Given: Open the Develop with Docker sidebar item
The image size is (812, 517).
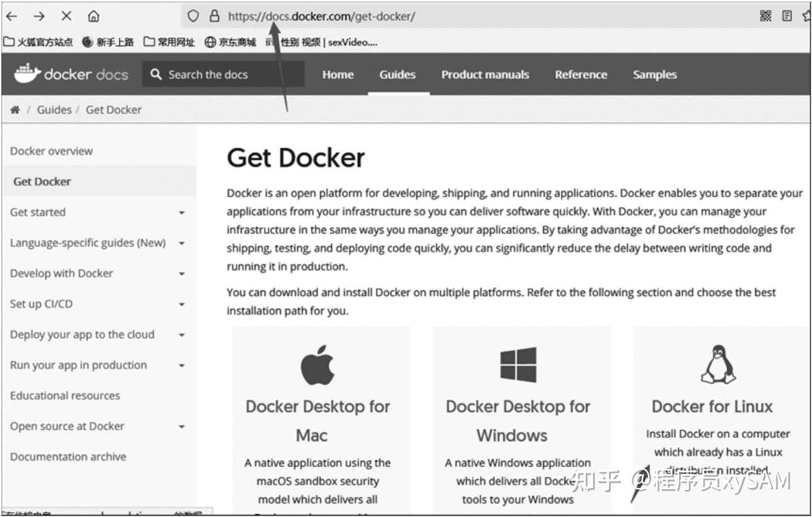Looking at the screenshot, I should (x=62, y=273).
